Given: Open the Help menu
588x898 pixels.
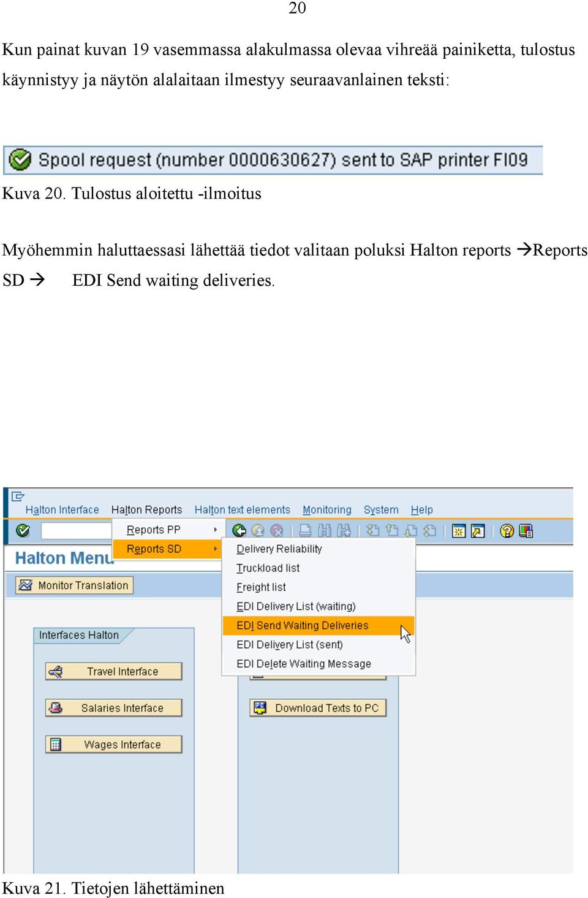Looking at the screenshot, I should coord(421,509).
